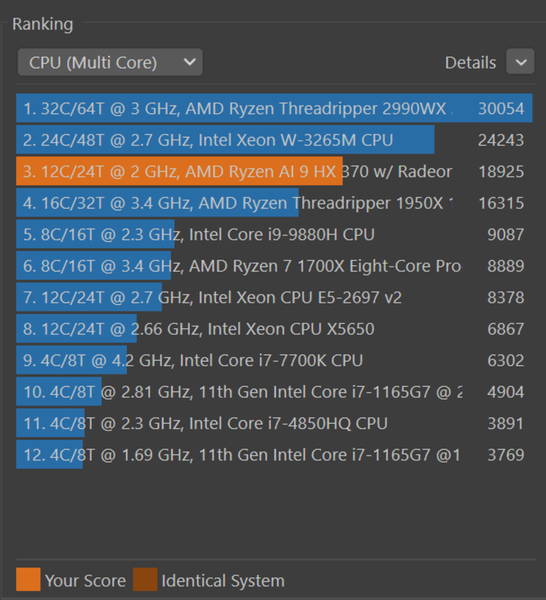Select the orange Ryzen AI 9 HX 370 row
The height and width of the screenshot is (600, 546).
[x=274, y=171]
